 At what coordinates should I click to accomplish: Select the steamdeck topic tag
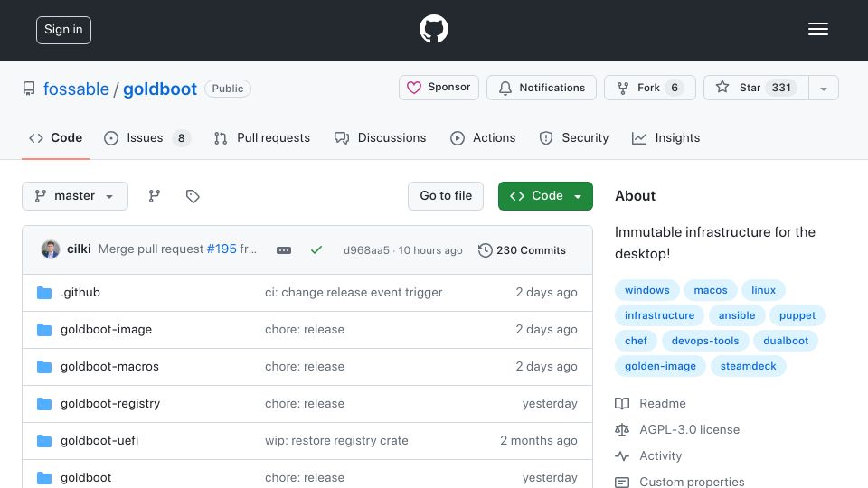(x=748, y=366)
